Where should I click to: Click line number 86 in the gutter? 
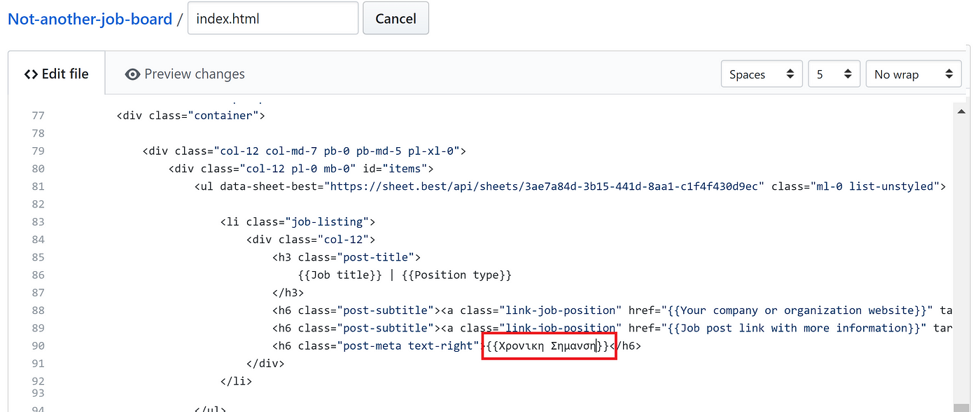coord(38,275)
